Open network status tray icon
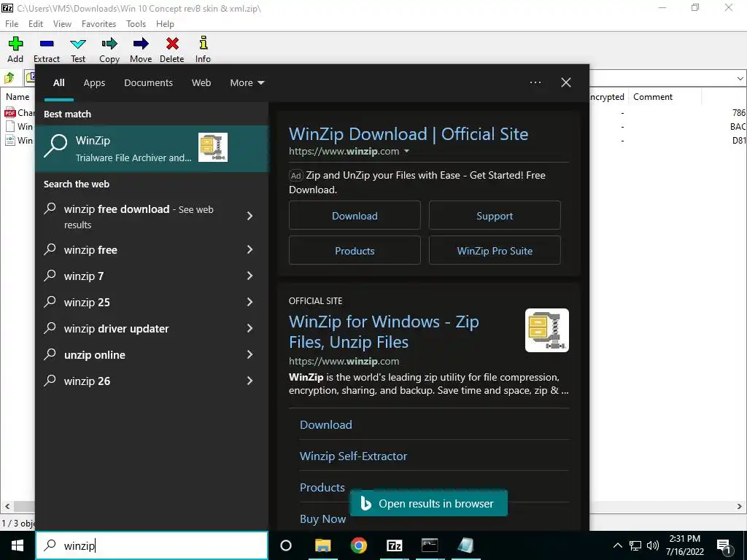 point(635,545)
